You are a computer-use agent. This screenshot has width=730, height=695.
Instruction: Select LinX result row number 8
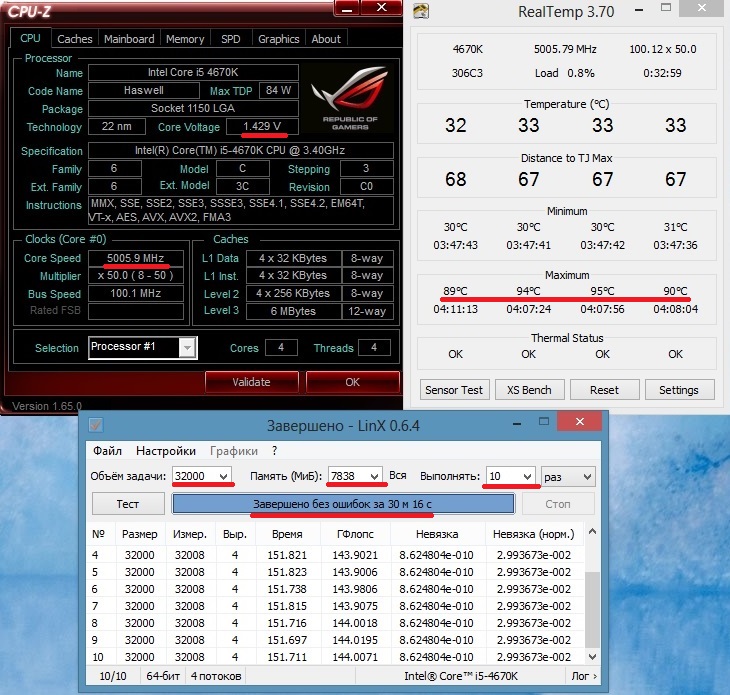[x=336, y=623]
